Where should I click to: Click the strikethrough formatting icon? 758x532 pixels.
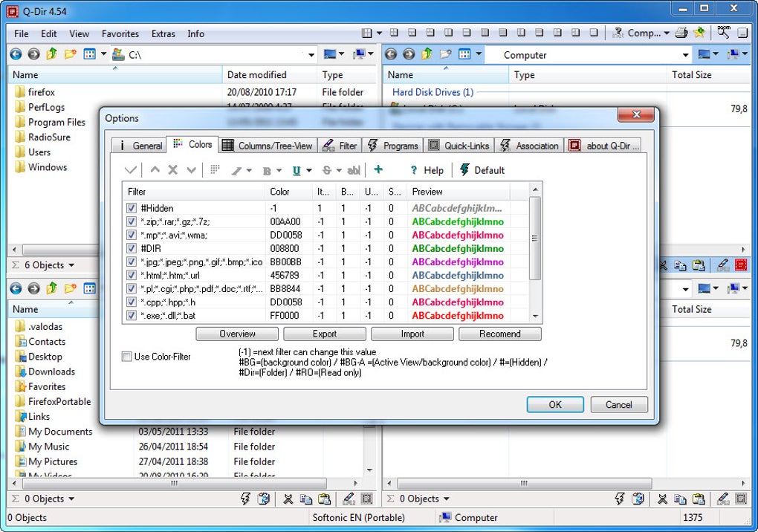327,170
